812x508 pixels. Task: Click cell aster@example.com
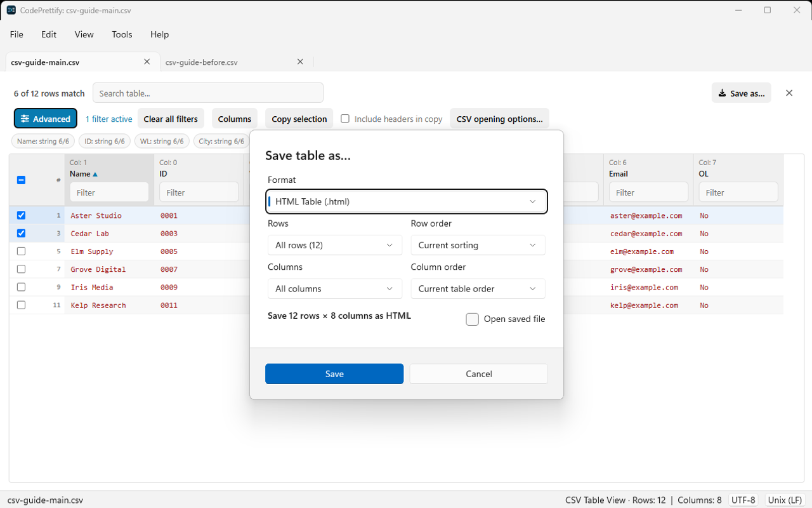pyautogui.click(x=646, y=216)
